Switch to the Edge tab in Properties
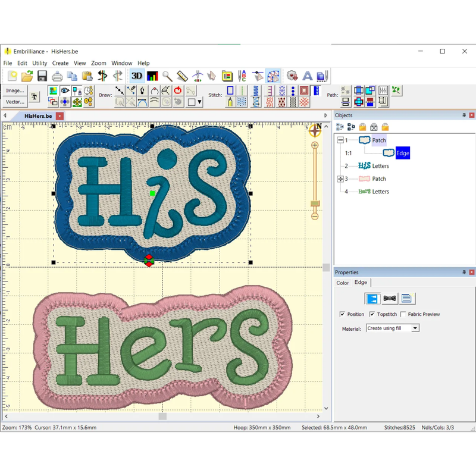The image size is (476, 476). click(x=361, y=282)
